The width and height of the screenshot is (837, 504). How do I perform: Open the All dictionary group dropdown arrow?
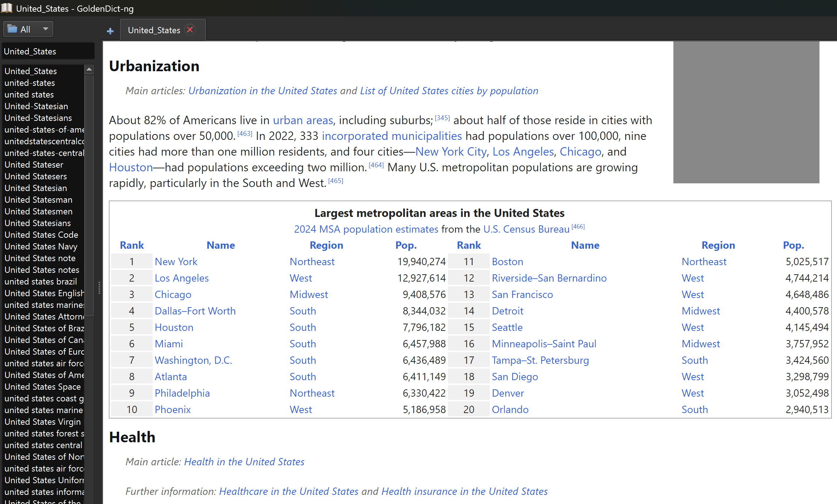46,29
